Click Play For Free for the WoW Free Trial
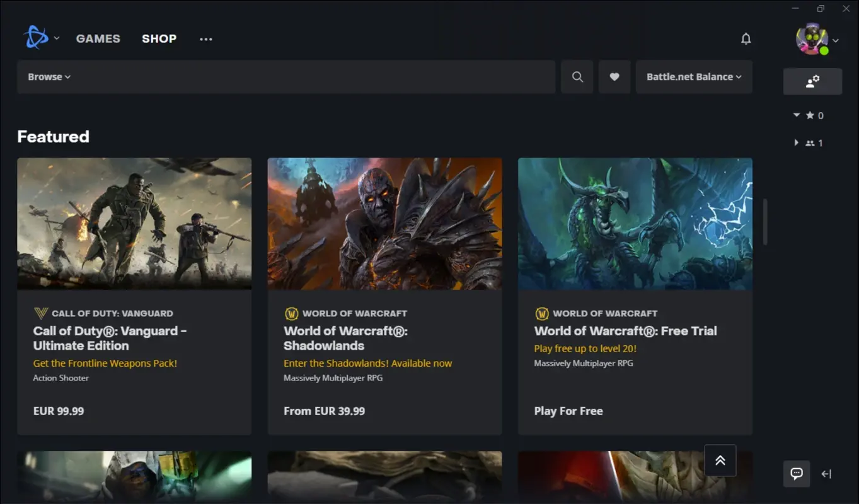Viewport: 859px width, 504px height. click(568, 411)
